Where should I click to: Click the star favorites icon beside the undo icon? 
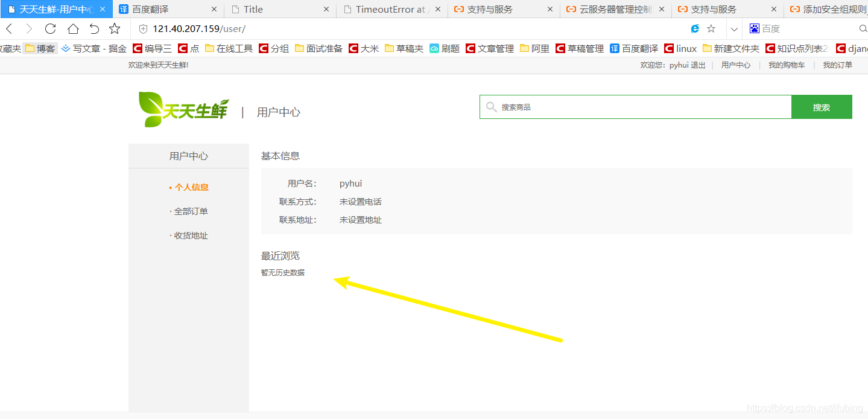click(115, 29)
